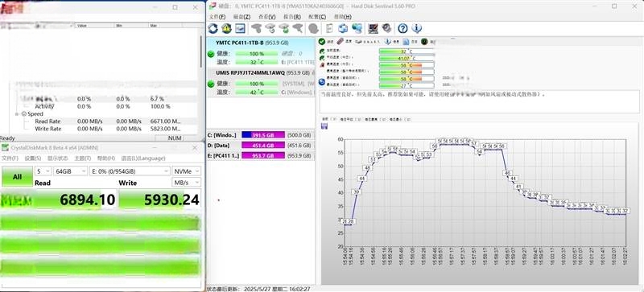Open the MB/s unit dropdown
This screenshot has width=644, height=292.
click(x=187, y=183)
